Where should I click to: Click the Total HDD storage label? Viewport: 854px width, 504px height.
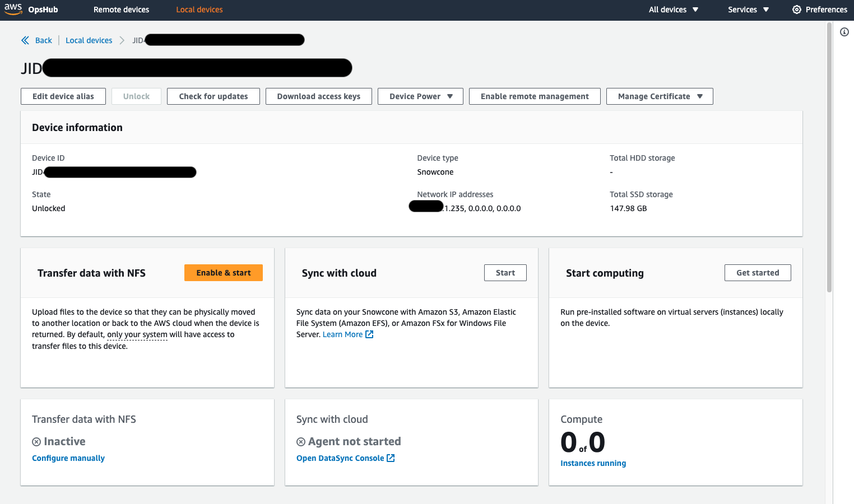[642, 158]
